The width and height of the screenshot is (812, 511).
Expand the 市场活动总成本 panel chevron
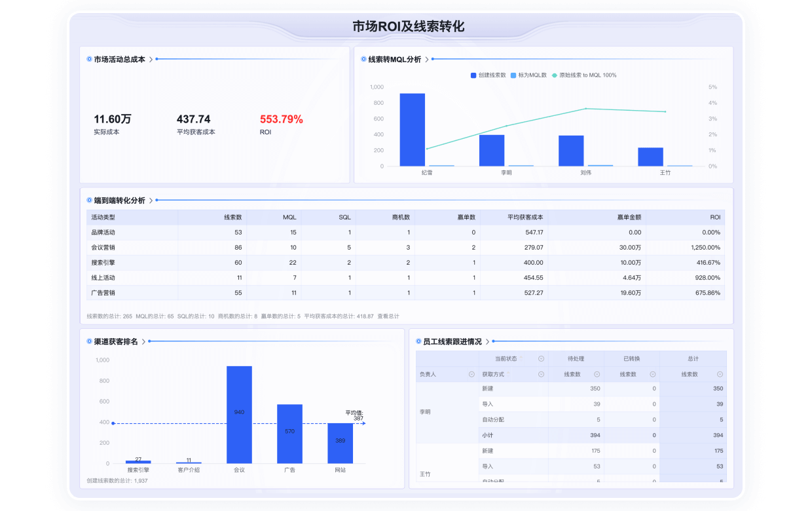tap(150, 59)
